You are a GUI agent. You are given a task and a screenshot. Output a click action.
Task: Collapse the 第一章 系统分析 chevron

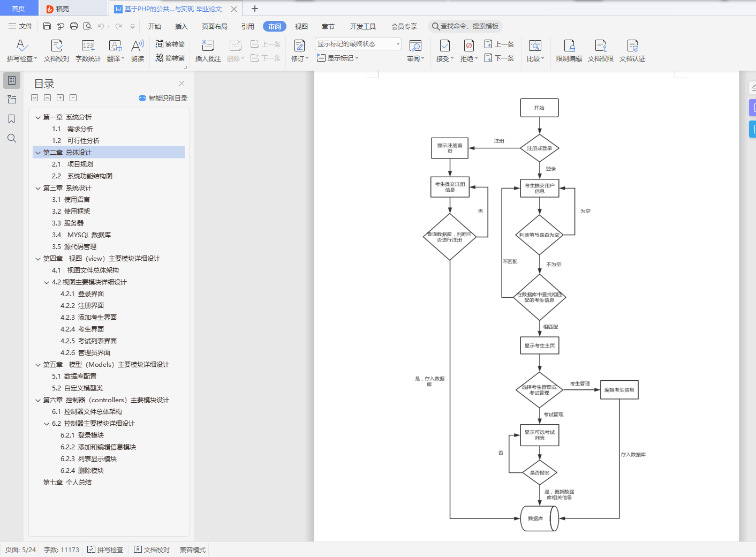click(x=38, y=117)
